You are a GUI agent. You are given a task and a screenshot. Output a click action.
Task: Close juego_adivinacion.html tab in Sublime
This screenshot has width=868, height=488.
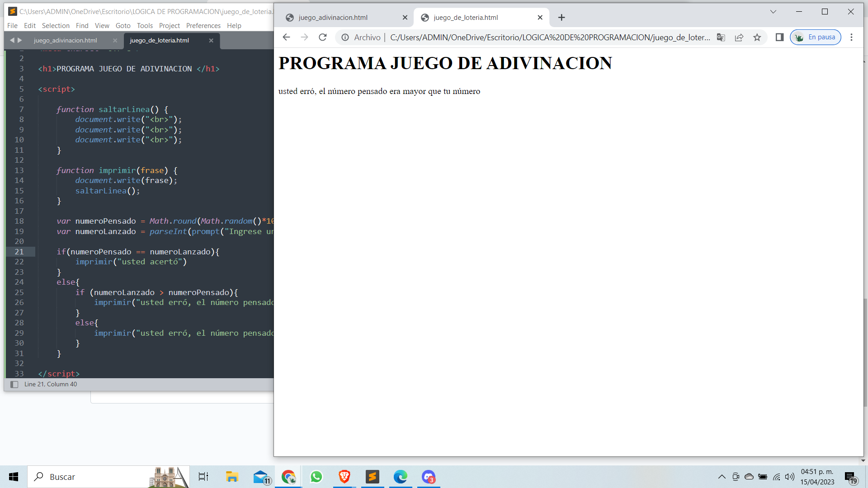pos(115,40)
